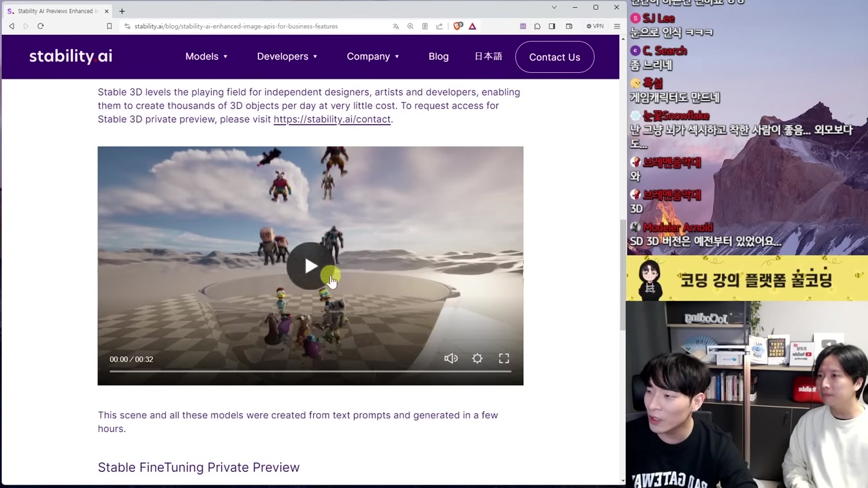
Task: Click the translate page icon
Action: click(396, 26)
